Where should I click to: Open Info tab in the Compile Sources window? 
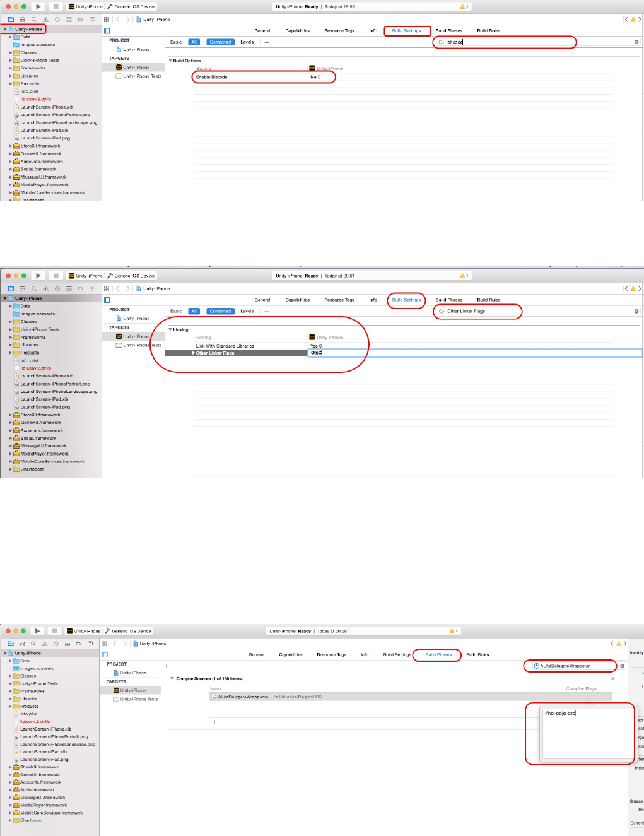(365, 655)
